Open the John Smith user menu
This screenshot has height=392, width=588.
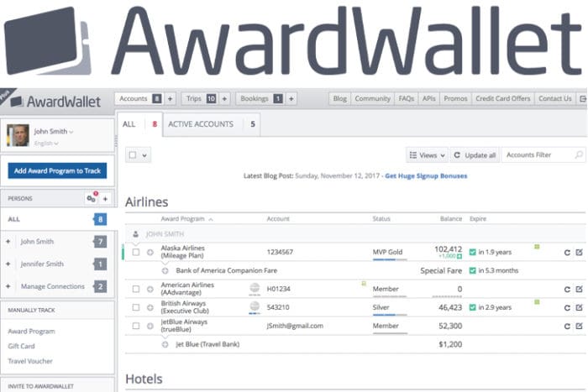tap(54, 131)
